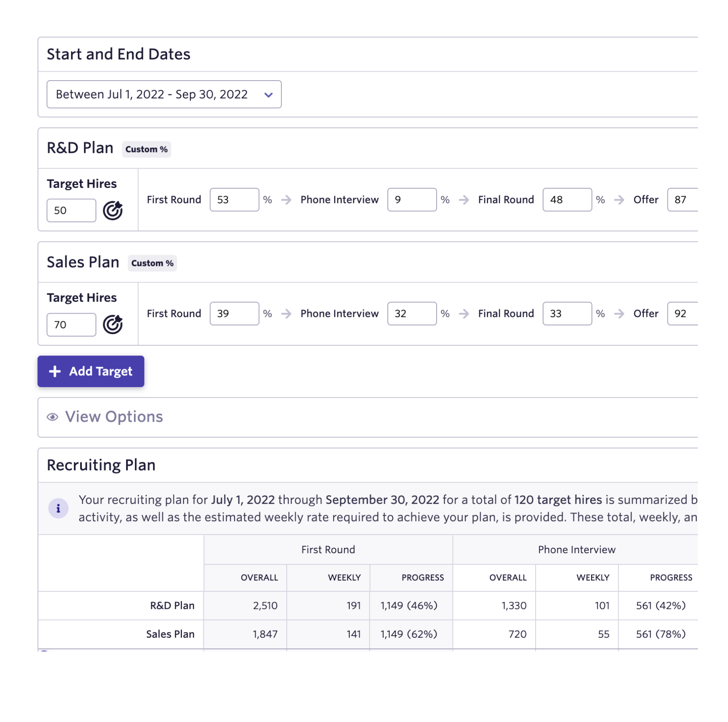Screen dimensions: 728x722
Task: Select the R&D Plan row in the table
Action: (x=172, y=605)
